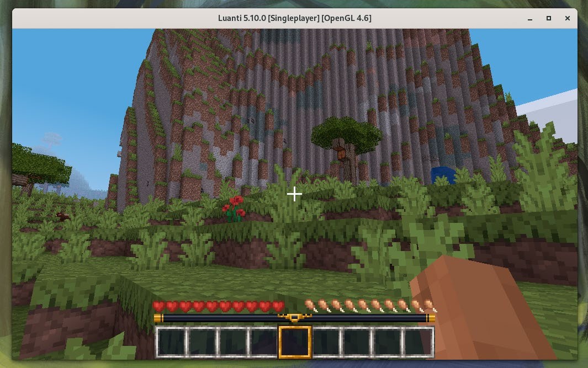The image size is (588, 368).
Task: Select the third hotbar slot
Action: tap(233, 342)
